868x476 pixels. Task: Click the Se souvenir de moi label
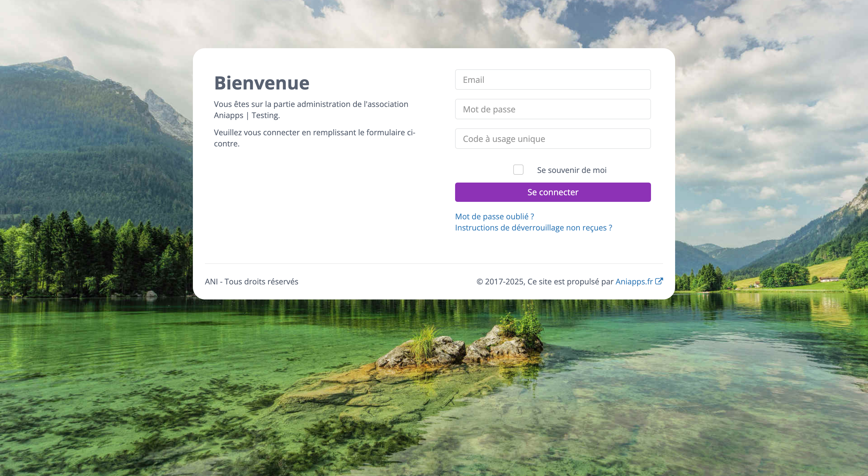pyautogui.click(x=571, y=170)
